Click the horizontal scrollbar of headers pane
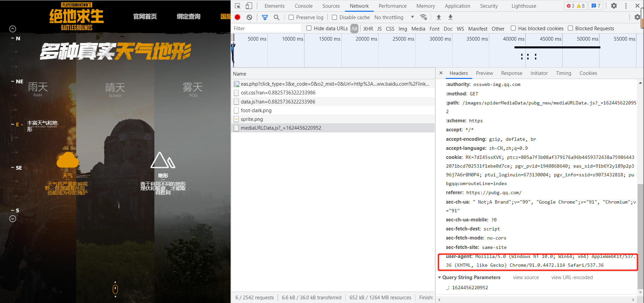644x303 pixels. 536,300
